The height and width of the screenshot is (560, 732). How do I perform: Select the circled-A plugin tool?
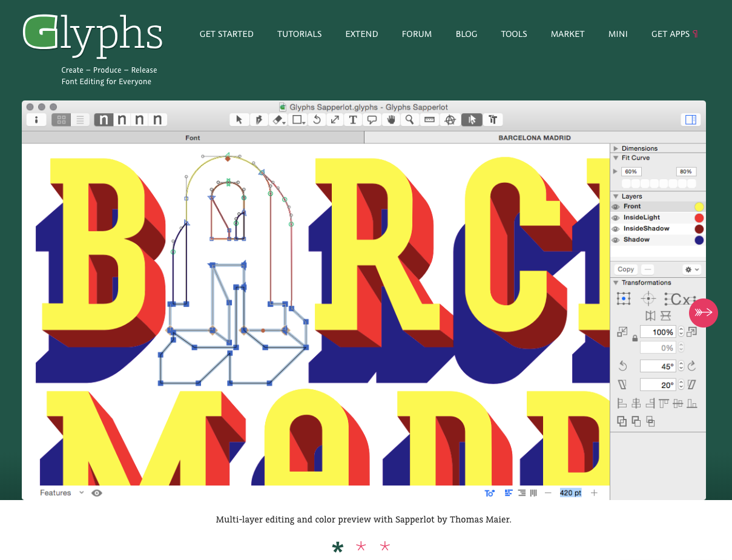pyautogui.click(x=450, y=120)
